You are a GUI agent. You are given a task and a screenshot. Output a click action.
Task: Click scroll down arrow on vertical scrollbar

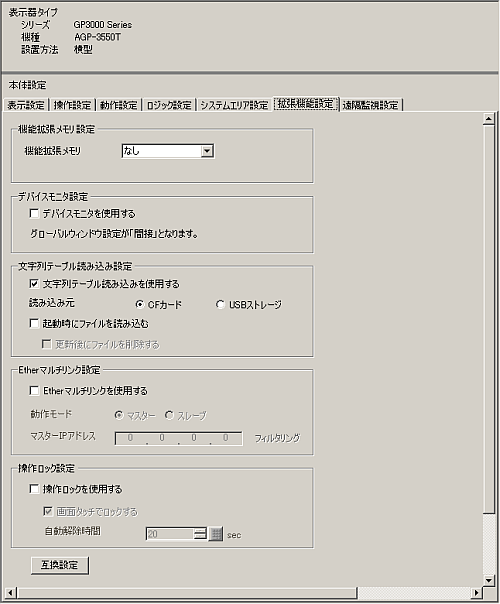(x=488, y=580)
